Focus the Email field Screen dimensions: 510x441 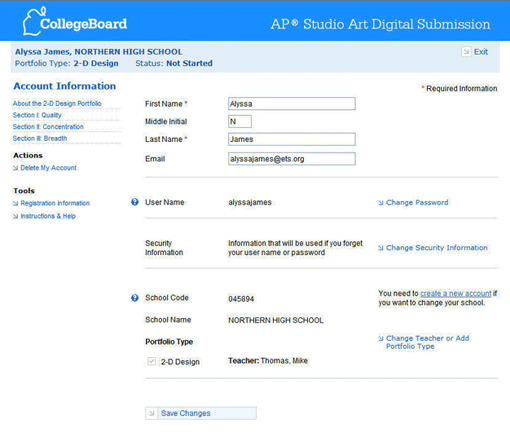292,159
